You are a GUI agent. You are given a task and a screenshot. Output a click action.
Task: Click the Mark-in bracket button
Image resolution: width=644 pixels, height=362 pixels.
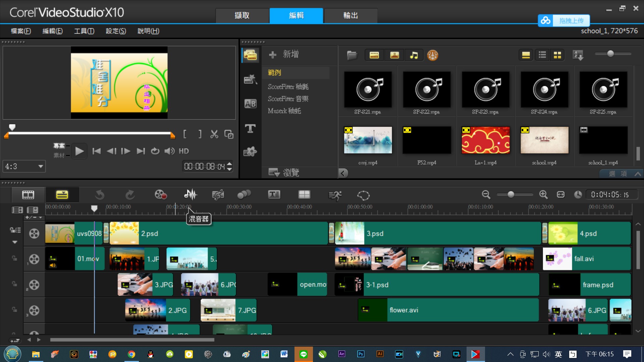coord(185,134)
